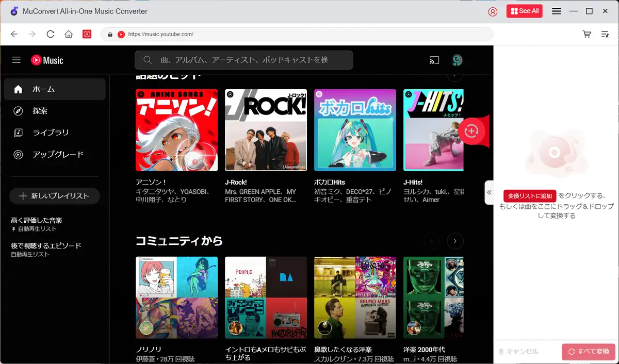Open the アニソン! playlist cover

point(176,130)
